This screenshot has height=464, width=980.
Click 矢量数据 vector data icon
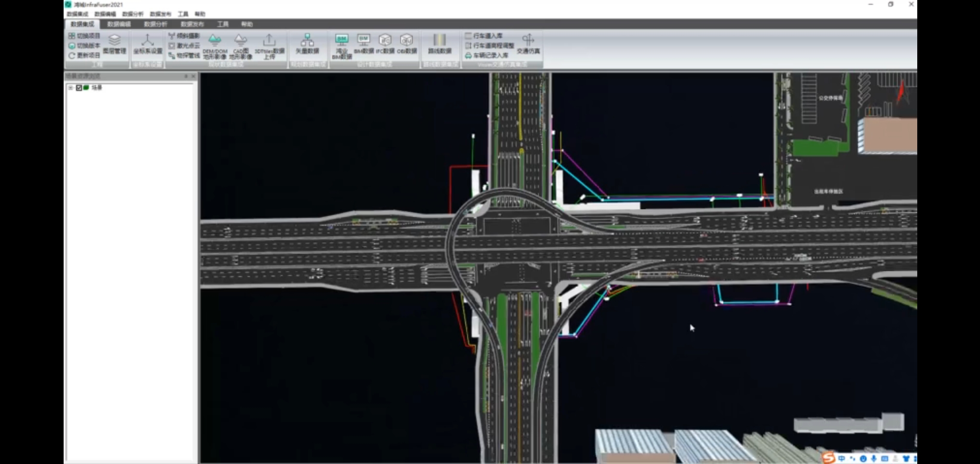307,40
